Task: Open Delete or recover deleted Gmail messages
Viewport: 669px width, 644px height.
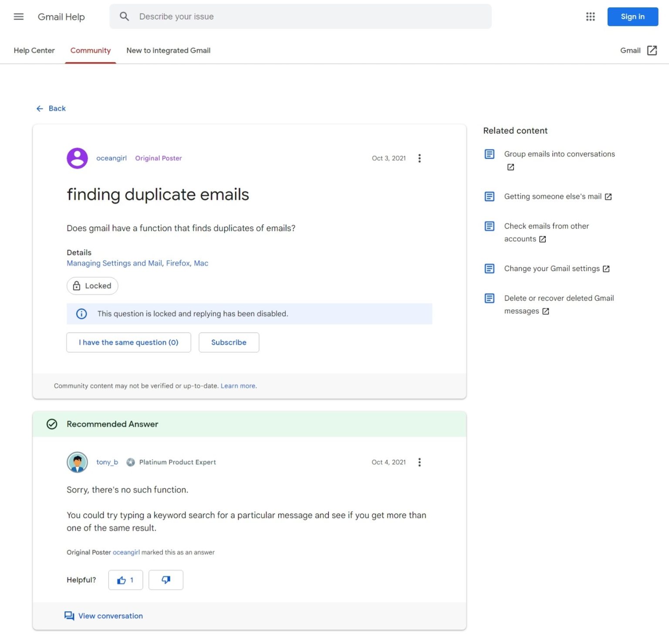Action: (559, 305)
